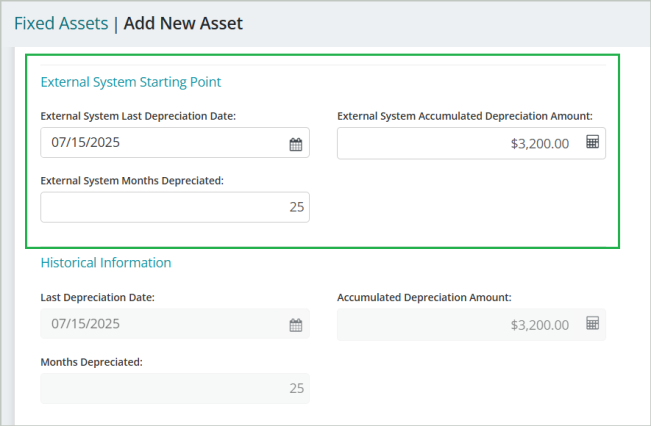This screenshot has width=651, height=426.
Task: Focus the External System Last Depreciation Date field
Action: pyautogui.click(x=160, y=143)
